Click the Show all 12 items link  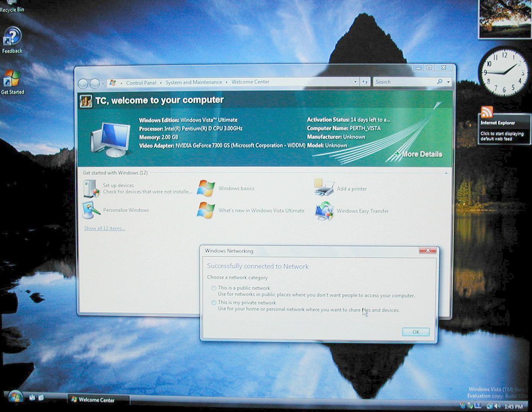[105, 228]
